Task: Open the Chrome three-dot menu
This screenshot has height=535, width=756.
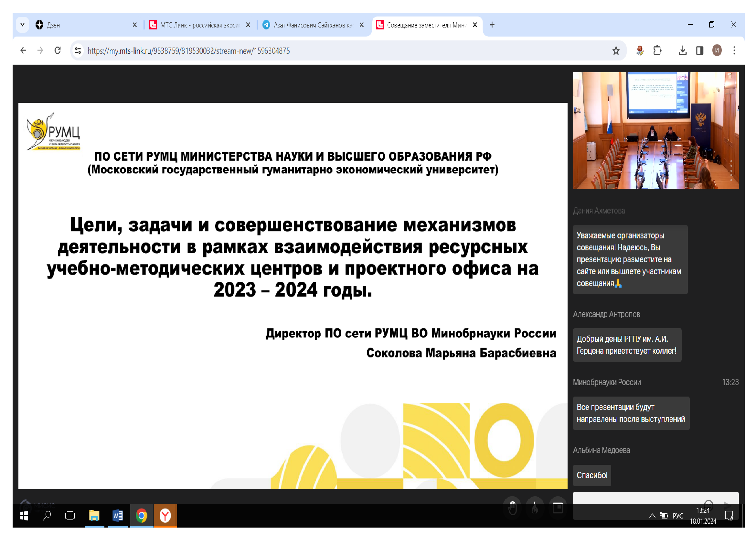Action: pyautogui.click(x=734, y=51)
